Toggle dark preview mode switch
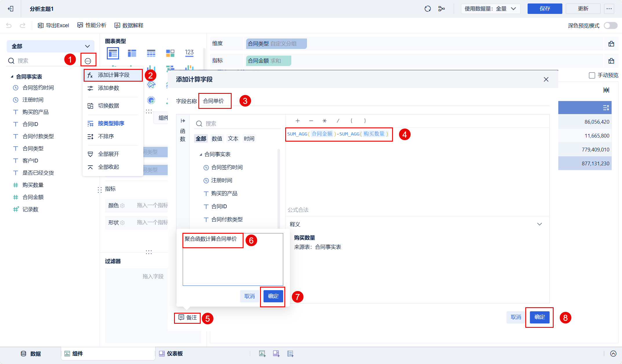The width and height of the screenshot is (622, 364). pyautogui.click(x=610, y=25)
